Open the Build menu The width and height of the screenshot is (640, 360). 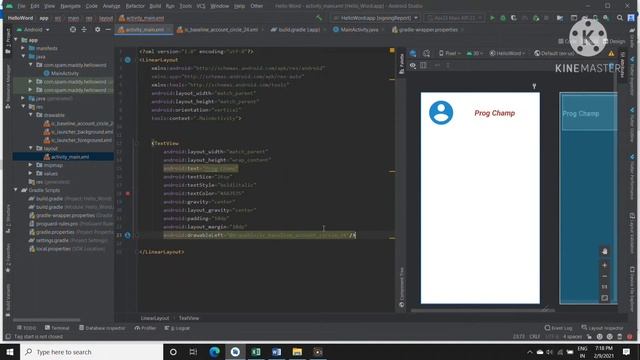(155, 6)
